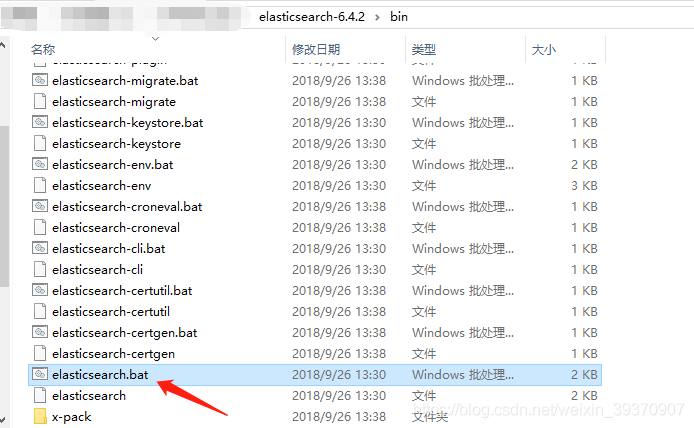Click file name elasticsearch-migrate without extension
This screenshot has height=428, width=694.
click(x=114, y=101)
